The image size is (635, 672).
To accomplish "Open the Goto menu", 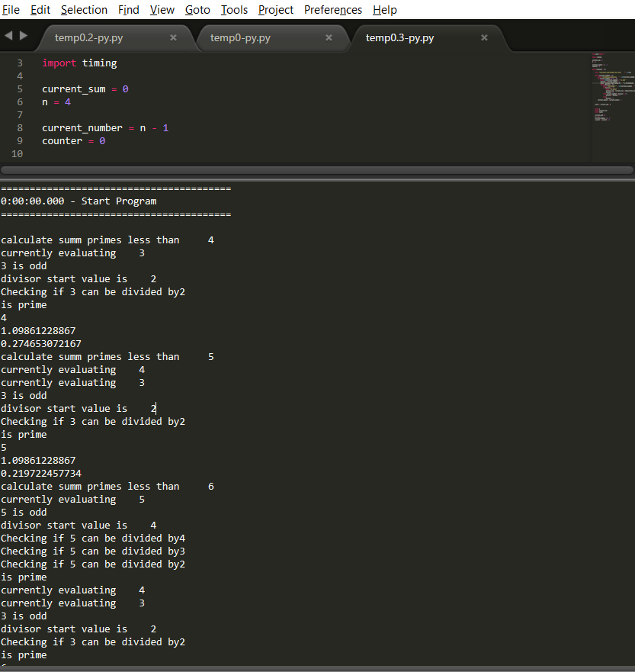I will click(197, 9).
